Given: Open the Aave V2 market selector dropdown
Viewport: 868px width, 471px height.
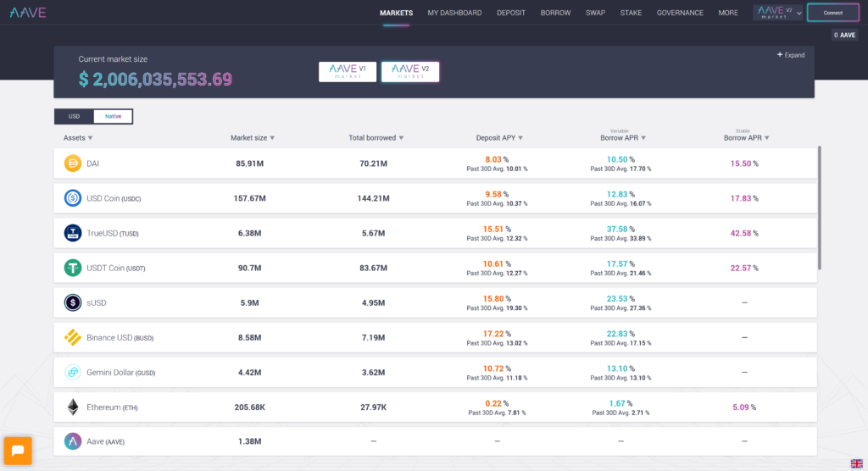Looking at the screenshot, I should pos(778,12).
